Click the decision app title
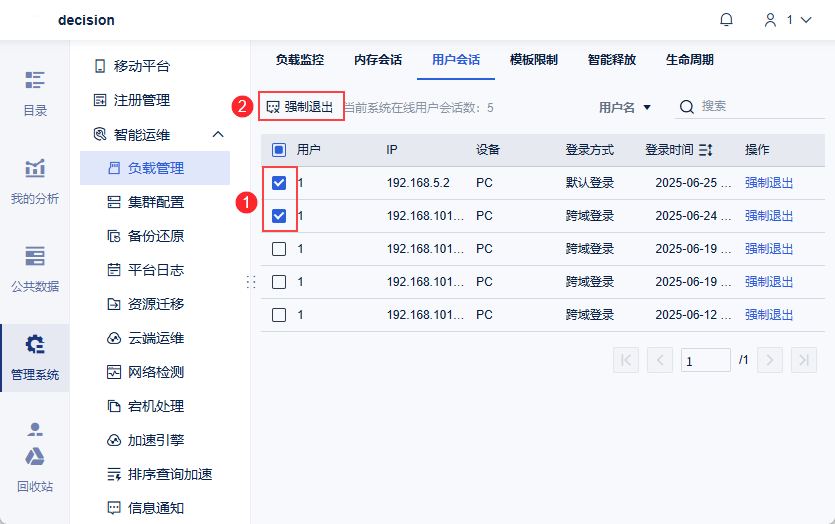Screen dimensions: 835x524 tap(86, 20)
